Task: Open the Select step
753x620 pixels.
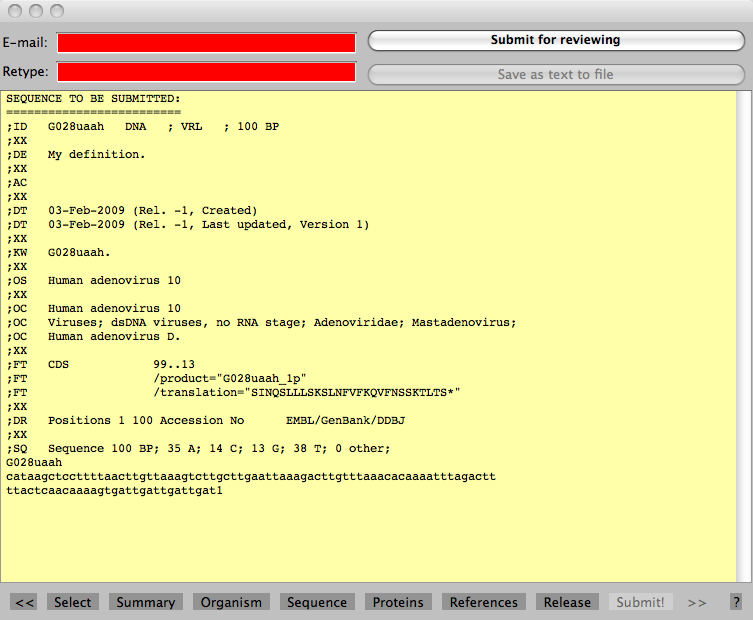Action: [x=72, y=602]
